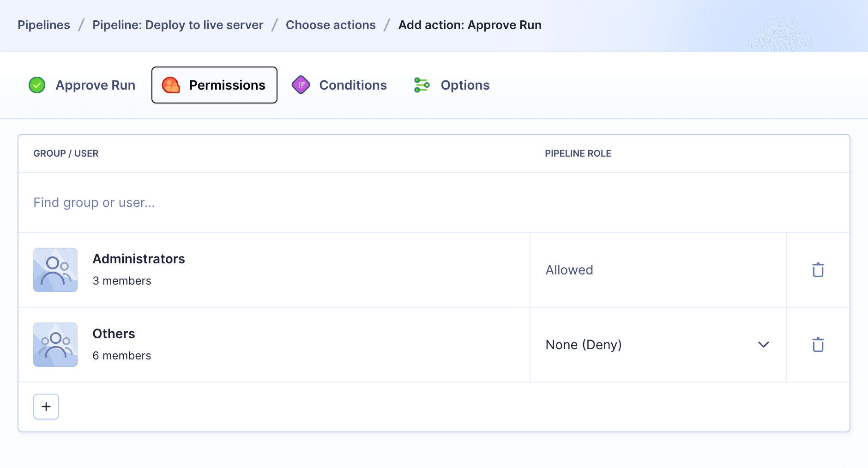
Task: Click the Administrators group avatar icon
Action: [55, 270]
